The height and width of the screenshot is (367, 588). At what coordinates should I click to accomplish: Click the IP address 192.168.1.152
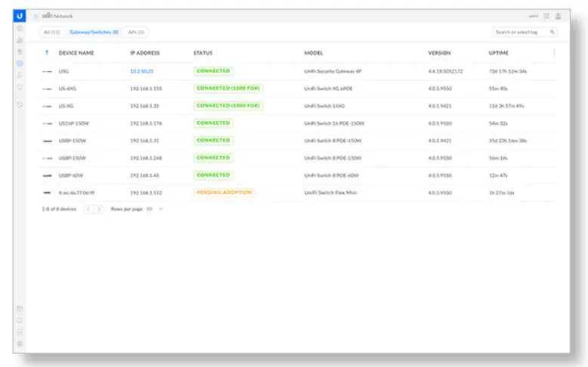tap(146, 193)
